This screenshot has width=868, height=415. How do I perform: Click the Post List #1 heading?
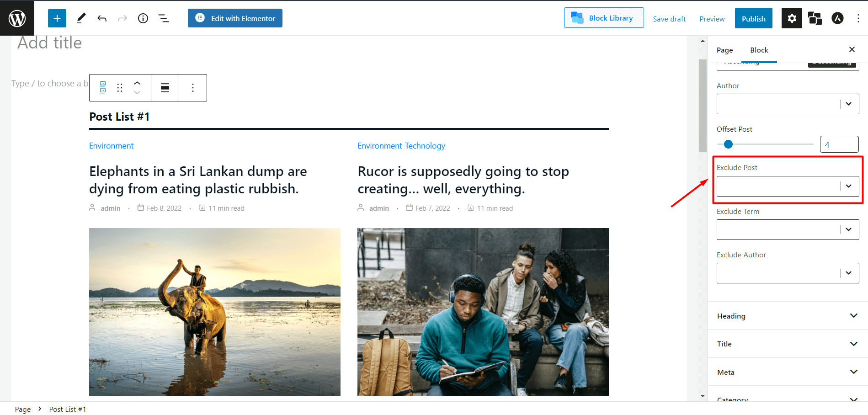[119, 117]
